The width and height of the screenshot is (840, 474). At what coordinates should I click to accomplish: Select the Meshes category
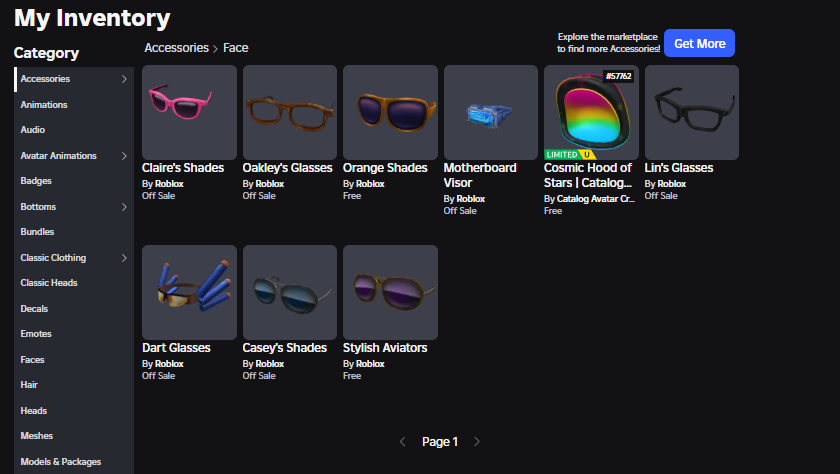coord(36,436)
